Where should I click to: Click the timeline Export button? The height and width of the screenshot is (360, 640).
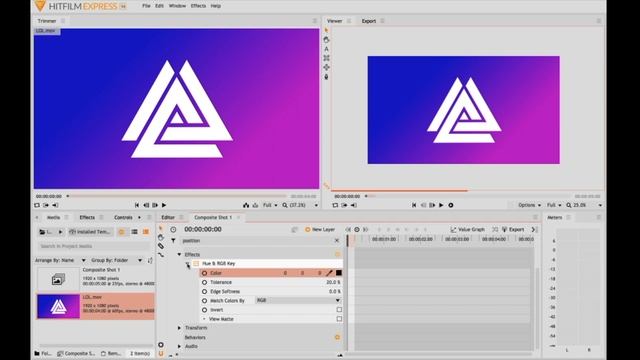(x=513, y=230)
